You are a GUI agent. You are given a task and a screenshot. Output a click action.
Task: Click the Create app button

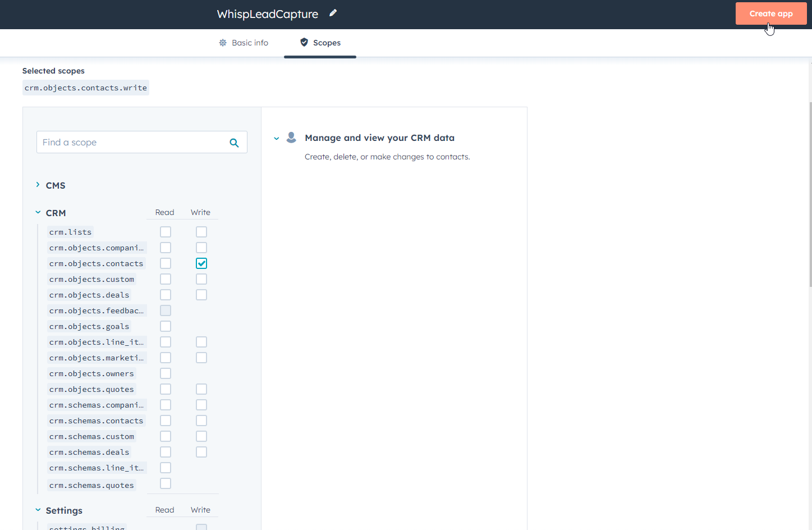(x=771, y=13)
